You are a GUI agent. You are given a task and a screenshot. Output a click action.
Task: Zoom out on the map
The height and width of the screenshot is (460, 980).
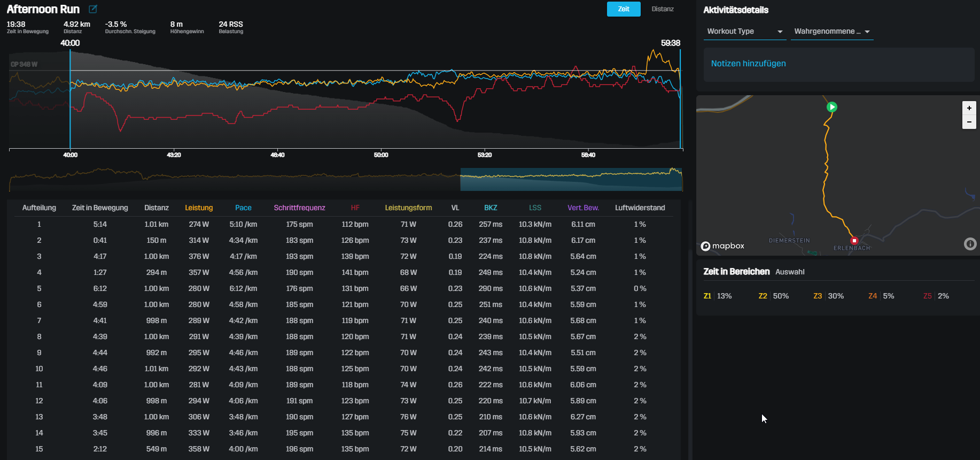tap(969, 122)
